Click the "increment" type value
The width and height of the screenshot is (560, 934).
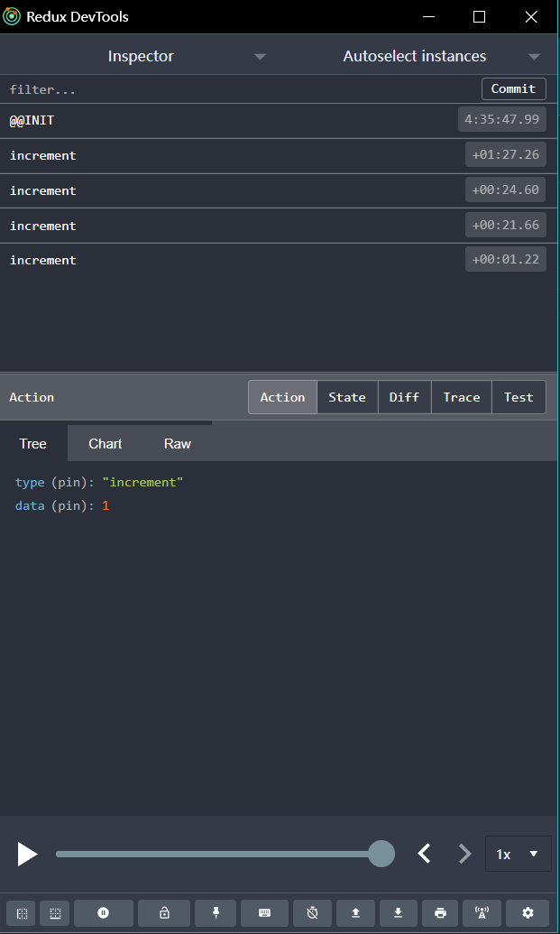142,483
